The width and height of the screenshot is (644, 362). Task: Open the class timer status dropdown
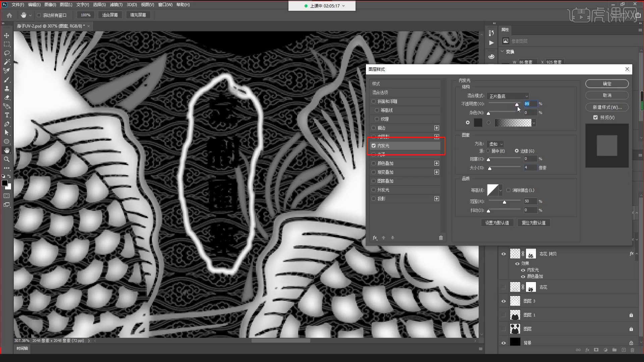point(343,6)
